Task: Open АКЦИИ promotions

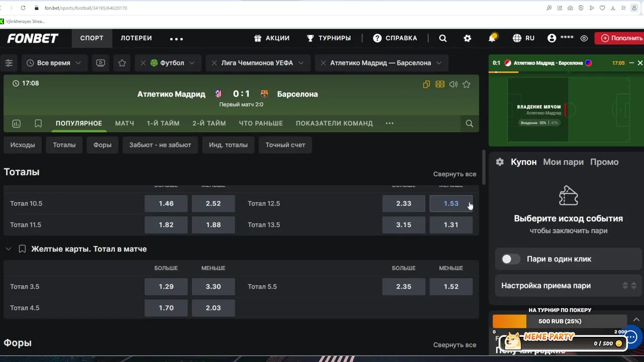Action: (x=272, y=38)
